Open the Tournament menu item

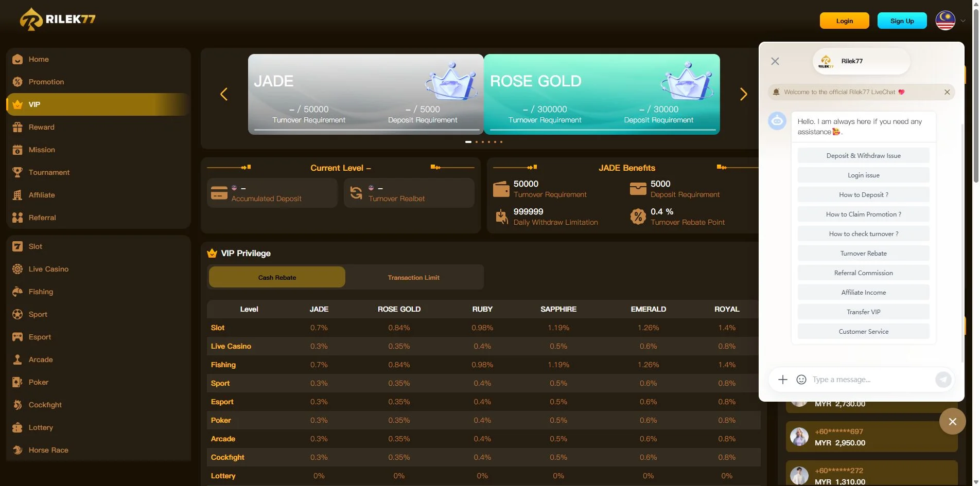pyautogui.click(x=99, y=172)
